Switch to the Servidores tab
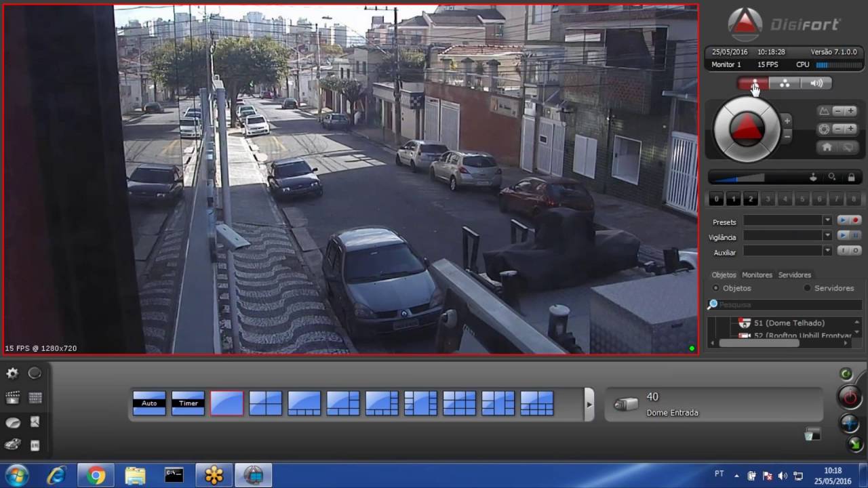This screenshot has height=488, width=868. (x=795, y=275)
